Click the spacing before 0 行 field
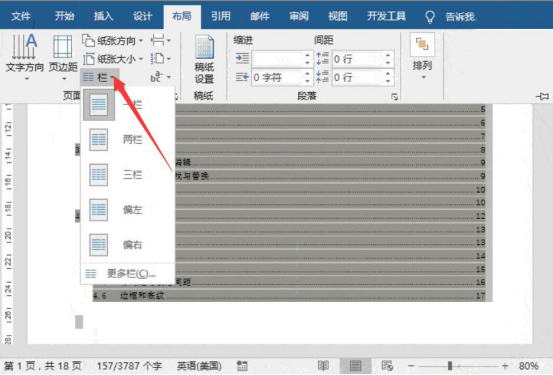 (358, 59)
